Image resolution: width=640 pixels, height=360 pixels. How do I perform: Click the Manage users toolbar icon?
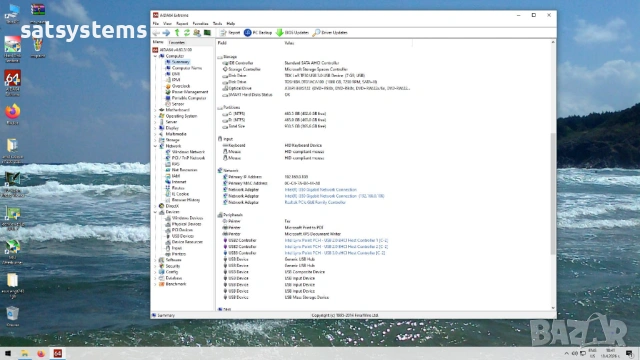point(197,33)
